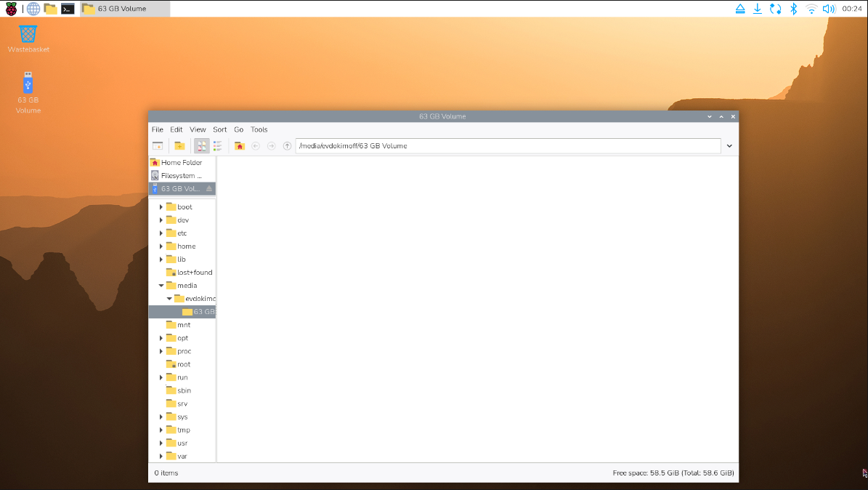Viewport: 868px width, 490px height.
Task: Open the path history dropdown arrow
Action: [x=729, y=146]
